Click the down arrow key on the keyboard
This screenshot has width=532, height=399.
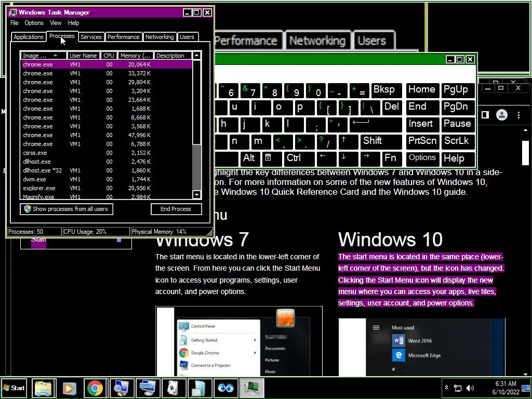click(348, 158)
